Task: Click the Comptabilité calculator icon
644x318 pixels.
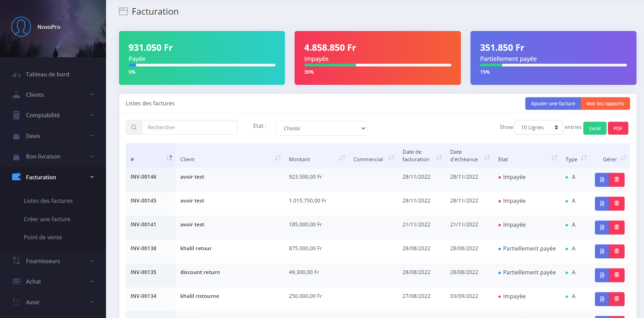Action: click(x=16, y=115)
